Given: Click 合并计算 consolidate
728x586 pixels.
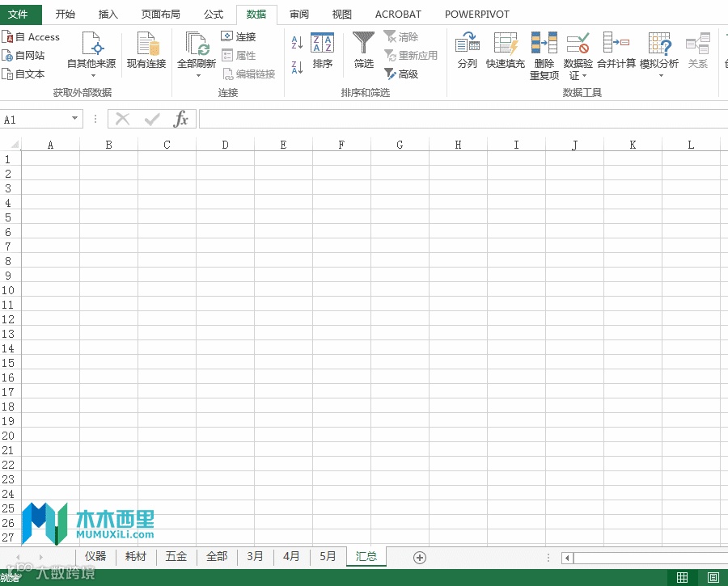Looking at the screenshot, I should [616, 50].
